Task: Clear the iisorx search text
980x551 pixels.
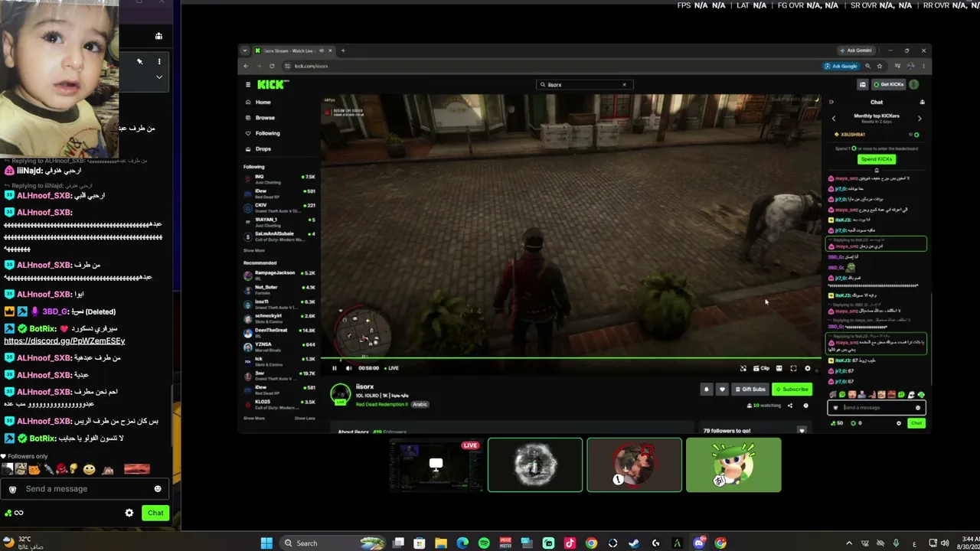Action: pos(624,84)
